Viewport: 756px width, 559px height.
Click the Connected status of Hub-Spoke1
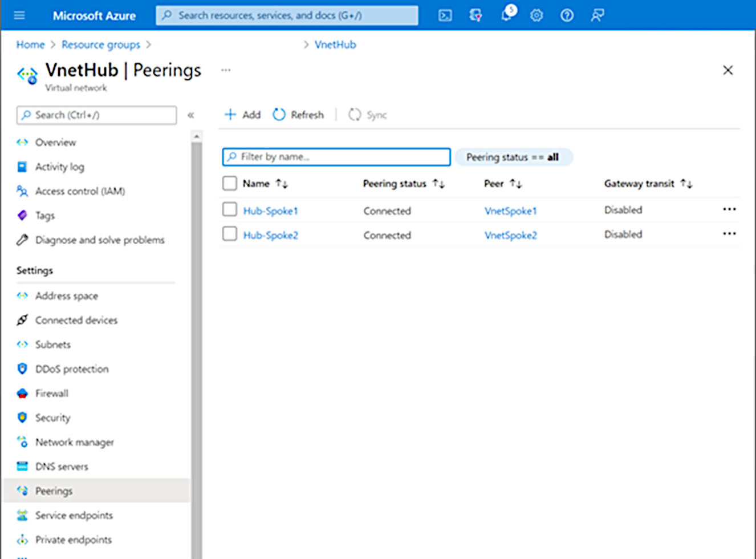387,211
